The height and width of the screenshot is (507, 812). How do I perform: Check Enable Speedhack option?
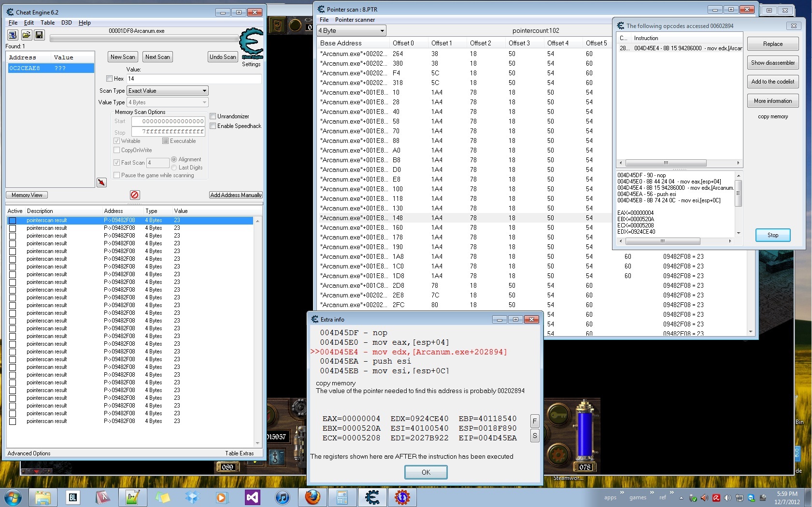coord(213,126)
